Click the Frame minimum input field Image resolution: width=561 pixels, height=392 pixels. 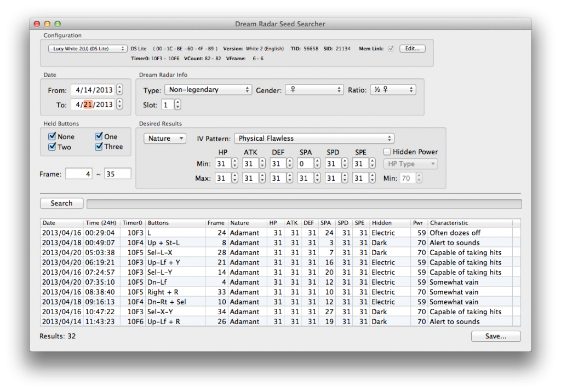tap(79, 174)
